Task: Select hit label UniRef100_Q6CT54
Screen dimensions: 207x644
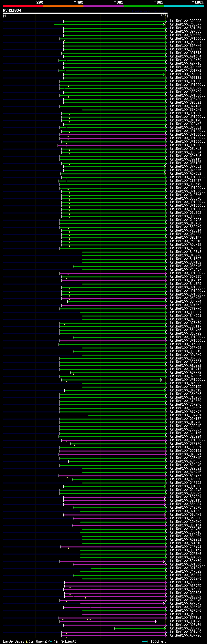Action: tap(186, 525)
